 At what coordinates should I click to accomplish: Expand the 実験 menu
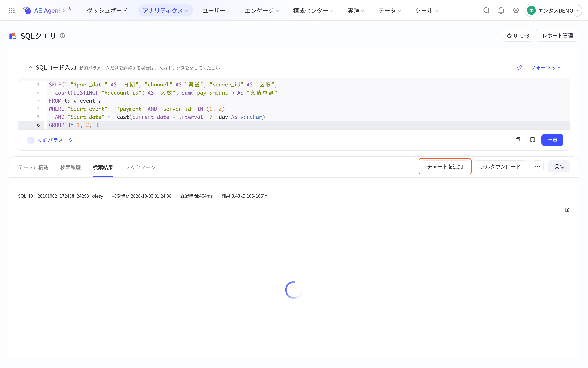pos(356,10)
